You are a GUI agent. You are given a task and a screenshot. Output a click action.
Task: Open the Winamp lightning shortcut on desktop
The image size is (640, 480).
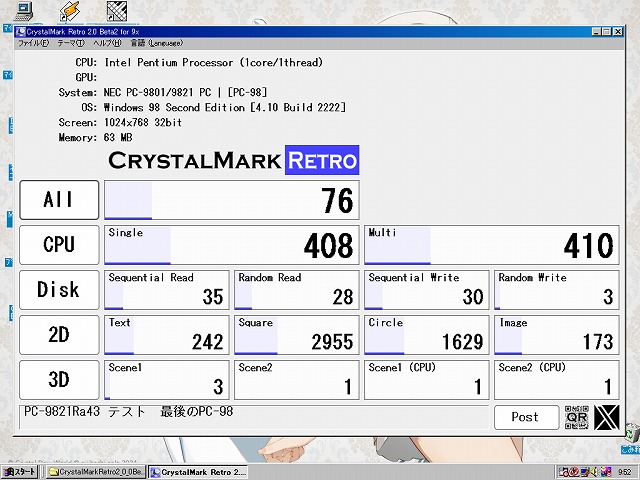[70, 11]
